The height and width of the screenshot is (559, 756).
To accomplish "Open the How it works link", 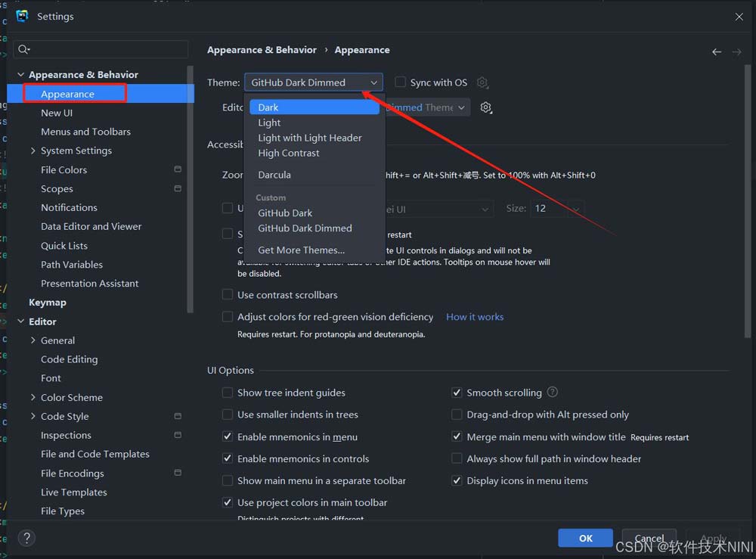I will tap(475, 317).
